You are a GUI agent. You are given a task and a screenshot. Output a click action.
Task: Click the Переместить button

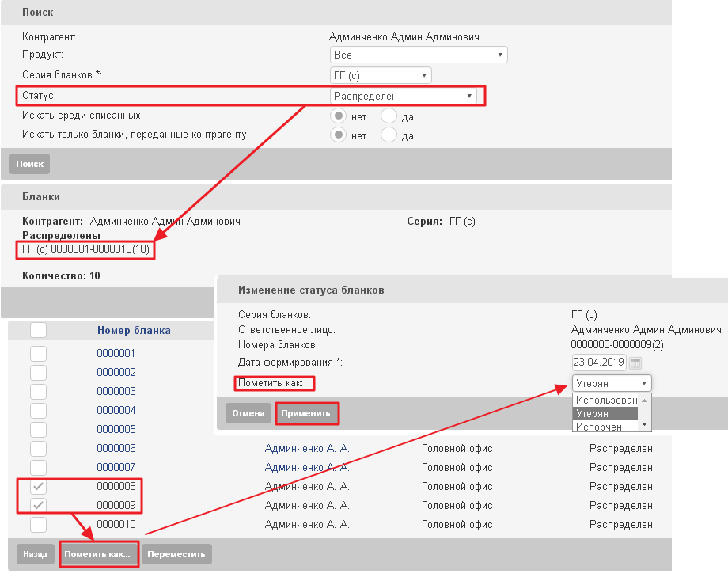pos(176,554)
